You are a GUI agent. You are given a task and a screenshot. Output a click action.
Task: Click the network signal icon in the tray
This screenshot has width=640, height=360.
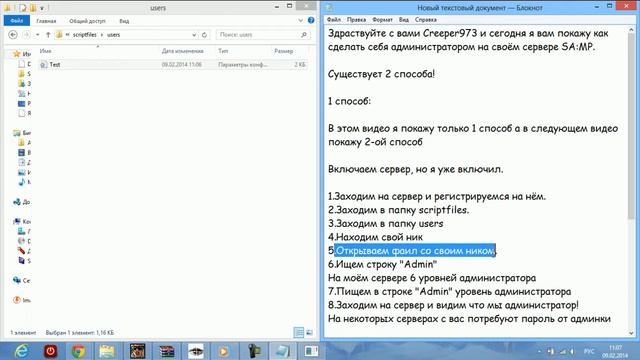[563, 351]
